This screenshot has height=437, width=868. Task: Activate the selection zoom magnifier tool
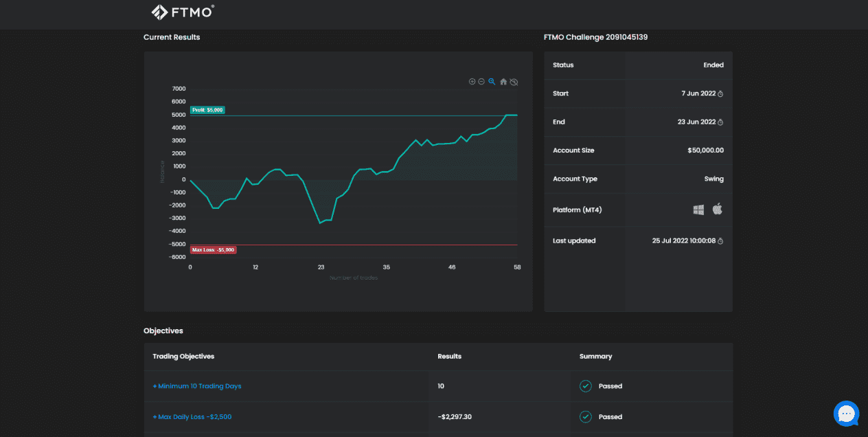click(x=492, y=82)
